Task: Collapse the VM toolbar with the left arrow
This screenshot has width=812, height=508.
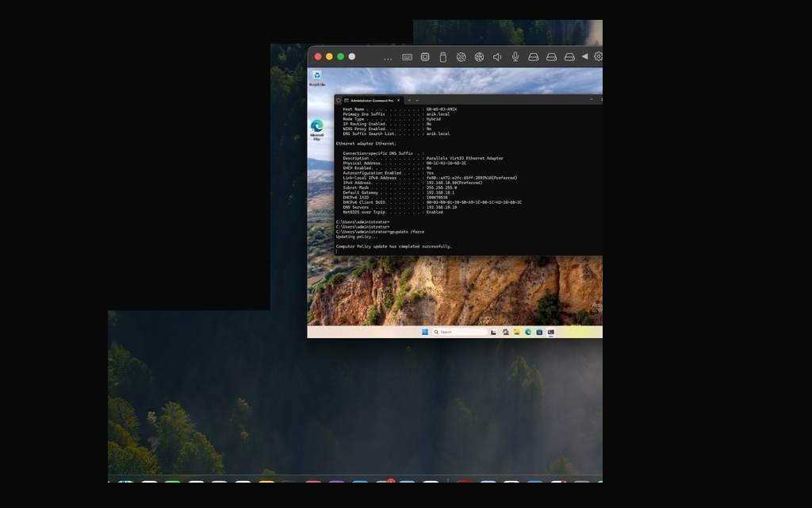Action: [584, 56]
